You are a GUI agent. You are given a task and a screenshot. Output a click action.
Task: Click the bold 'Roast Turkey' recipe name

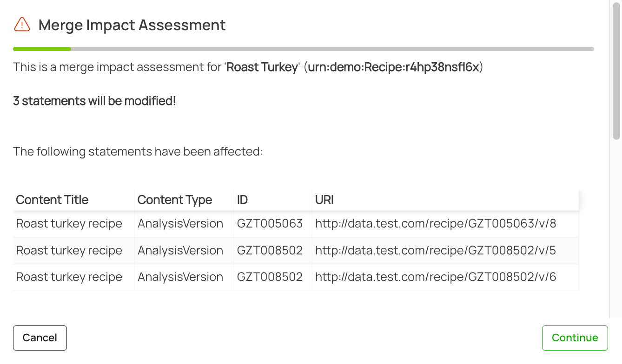tap(262, 67)
